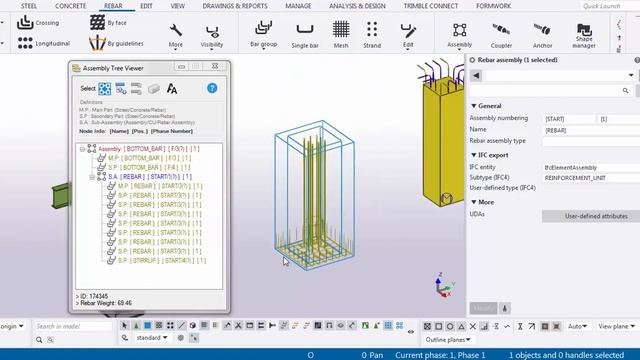Toggle the hourglass-shaped snap switch
Image resolution: width=640 pixels, height=360 pixels.
(520, 326)
